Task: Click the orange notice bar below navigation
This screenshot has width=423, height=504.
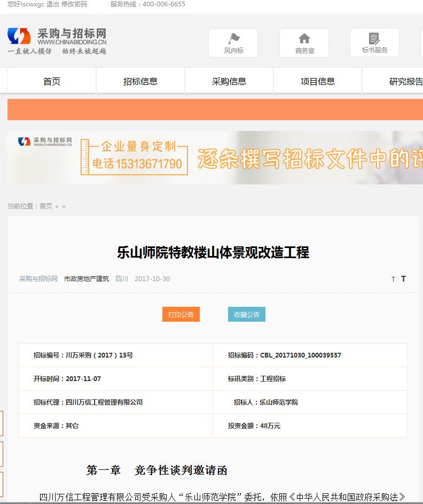Action: point(215,110)
